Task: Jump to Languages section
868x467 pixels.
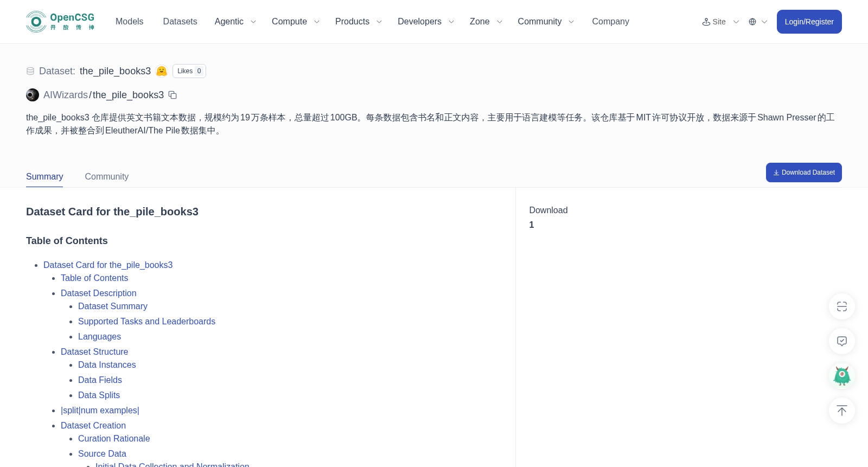Action: (99, 336)
